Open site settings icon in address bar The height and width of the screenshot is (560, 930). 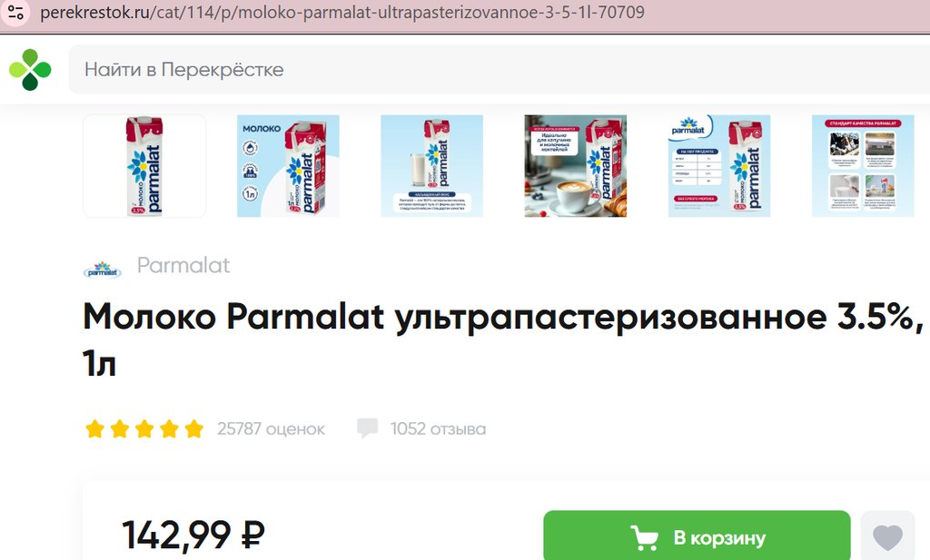coord(16,13)
